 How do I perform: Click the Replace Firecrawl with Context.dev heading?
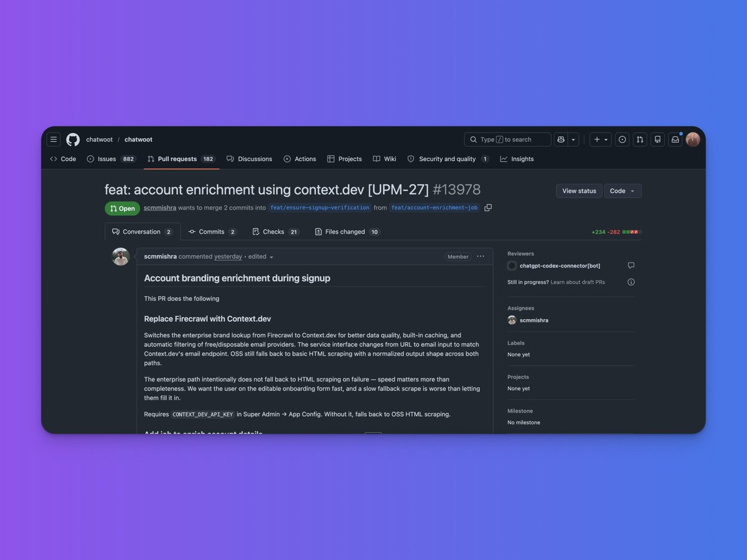208,319
